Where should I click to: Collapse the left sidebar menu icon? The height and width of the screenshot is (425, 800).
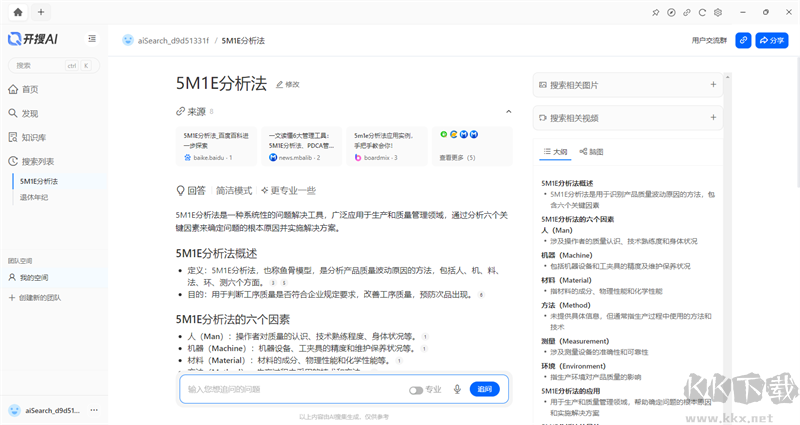[92, 39]
